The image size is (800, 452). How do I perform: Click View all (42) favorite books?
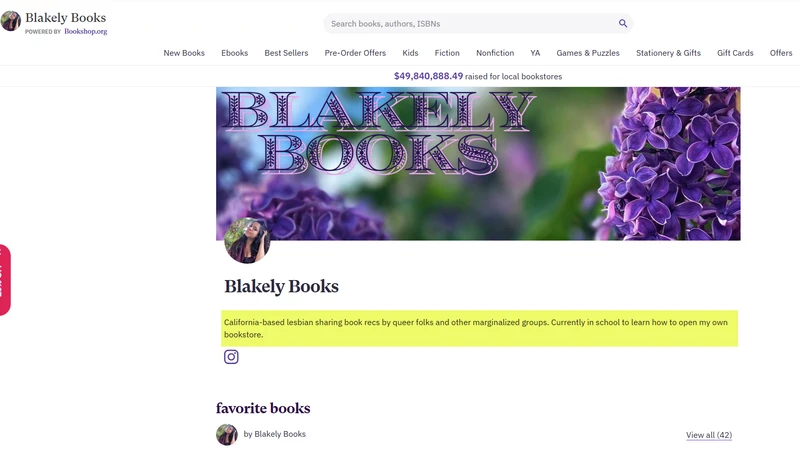[709, 435]
